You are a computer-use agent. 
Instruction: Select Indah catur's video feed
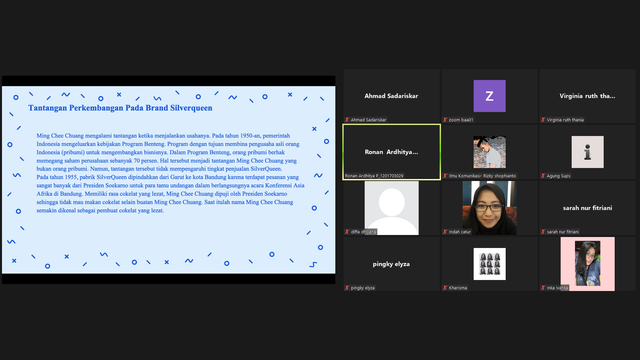(x=489, y=208)
